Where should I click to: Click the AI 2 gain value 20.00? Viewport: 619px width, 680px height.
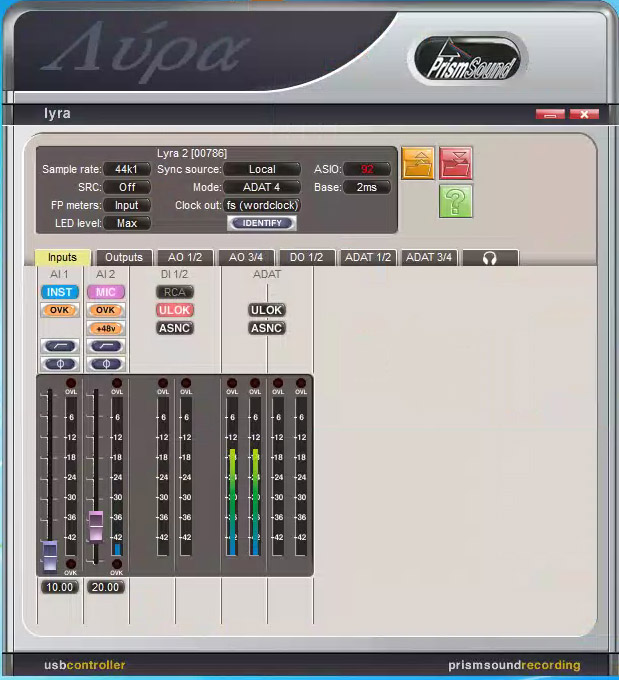(x=106, y=587)
